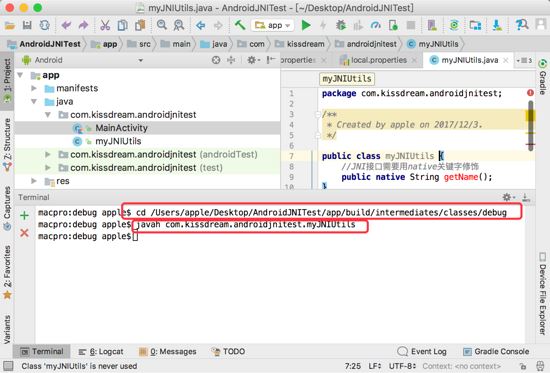This screenshot has width=550, height=373.
Task: Open Find with the magnifier icon
Action: [162, 25]
